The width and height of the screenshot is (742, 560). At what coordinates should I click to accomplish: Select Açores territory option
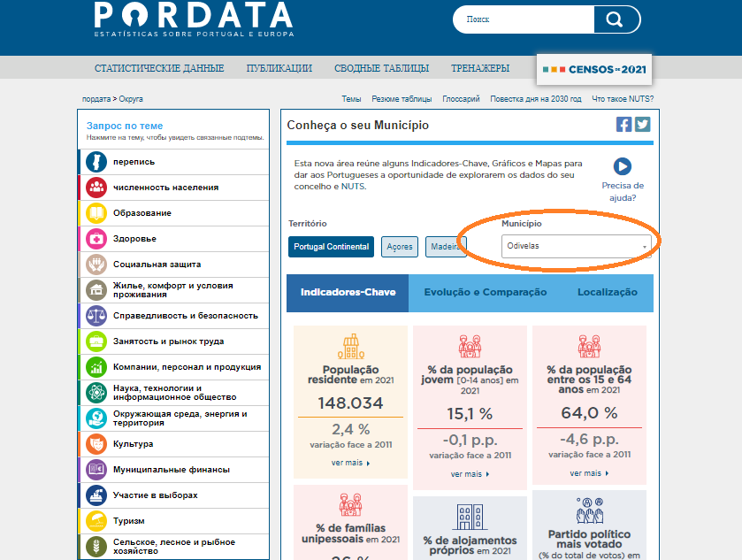point(400,247)
